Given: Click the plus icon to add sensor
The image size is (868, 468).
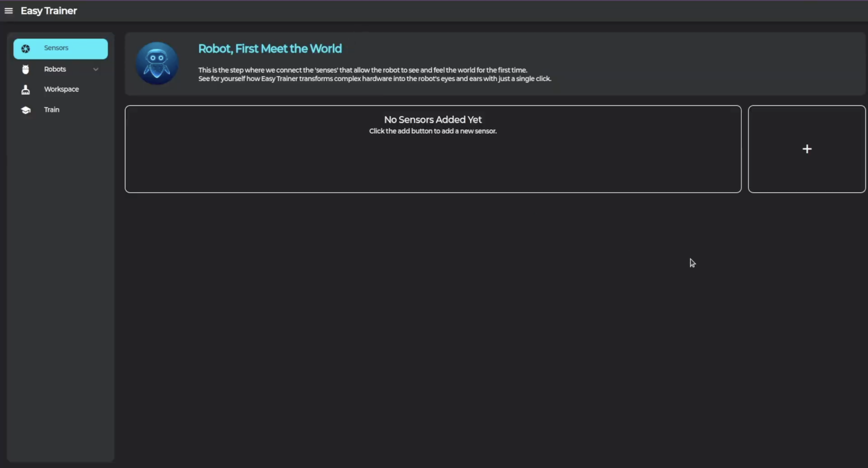Looking at the screenshot, I should (807, 149).
